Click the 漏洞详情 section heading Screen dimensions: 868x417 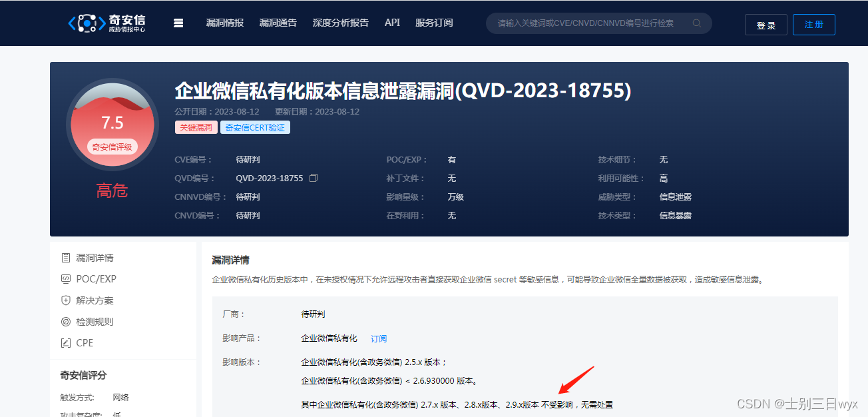tap(230, 260)
